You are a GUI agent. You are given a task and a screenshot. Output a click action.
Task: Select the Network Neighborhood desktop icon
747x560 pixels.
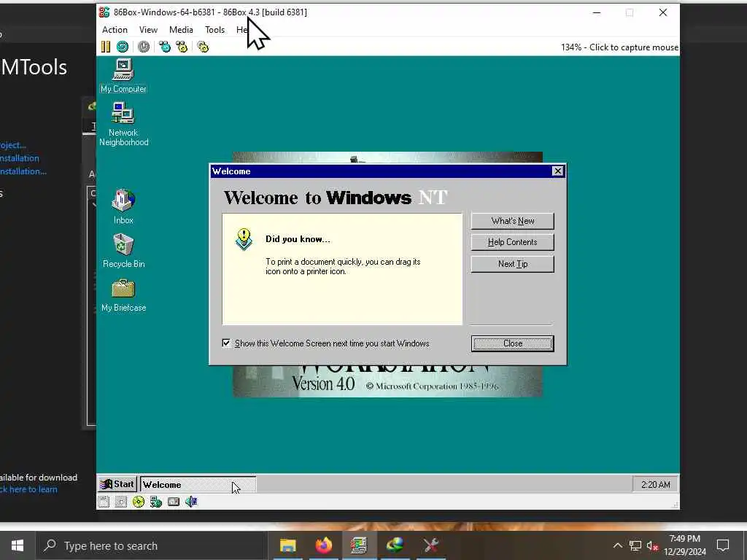123,124
